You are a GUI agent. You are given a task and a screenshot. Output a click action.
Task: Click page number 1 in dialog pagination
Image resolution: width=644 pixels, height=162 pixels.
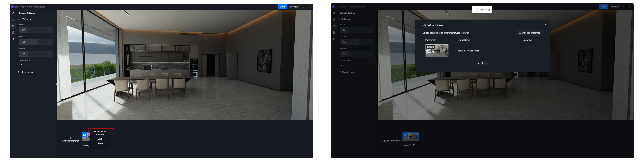pyautogui.click(x=482, y=63)
